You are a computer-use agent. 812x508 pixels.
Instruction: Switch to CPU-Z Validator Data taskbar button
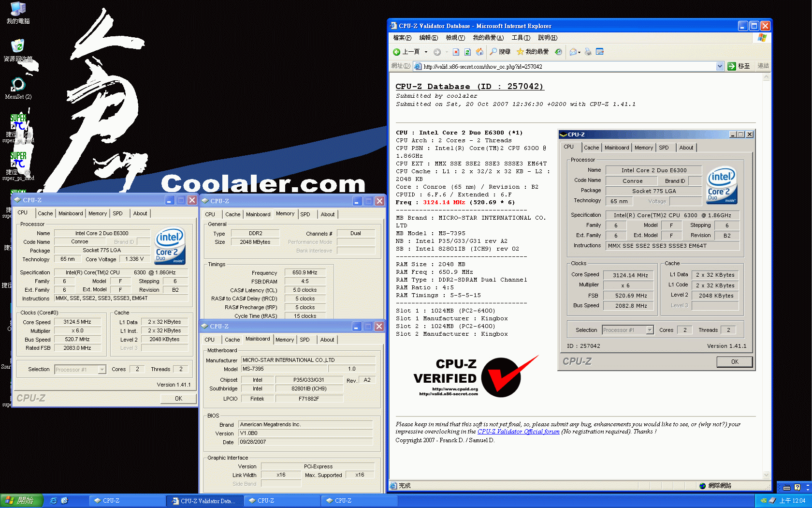pyautogui.click(x=204, y=501)
